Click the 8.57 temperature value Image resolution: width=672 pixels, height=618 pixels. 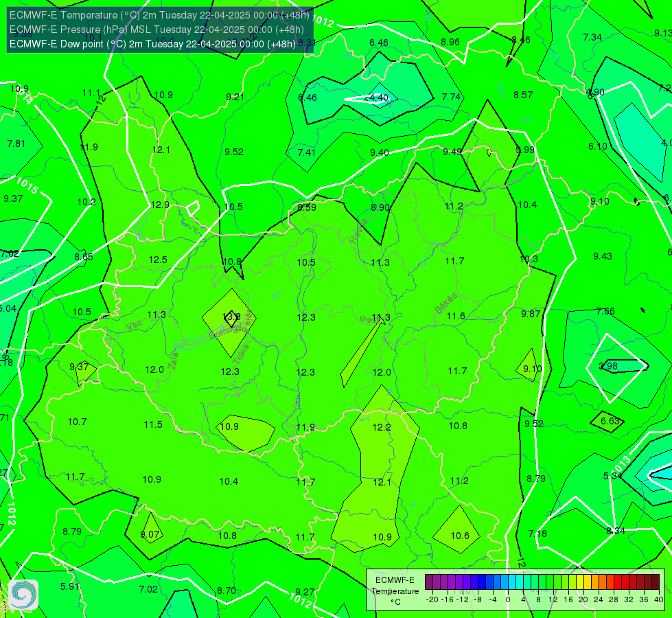pos(523,95)
